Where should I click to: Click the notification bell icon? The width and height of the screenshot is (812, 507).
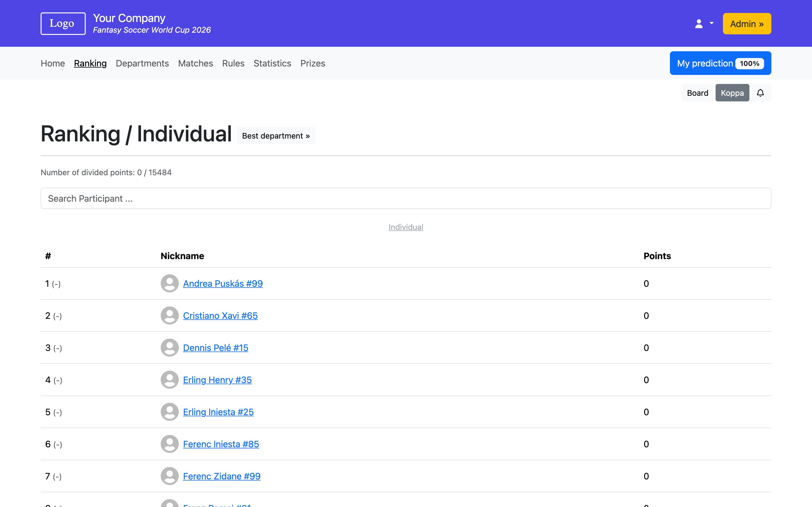760,93
